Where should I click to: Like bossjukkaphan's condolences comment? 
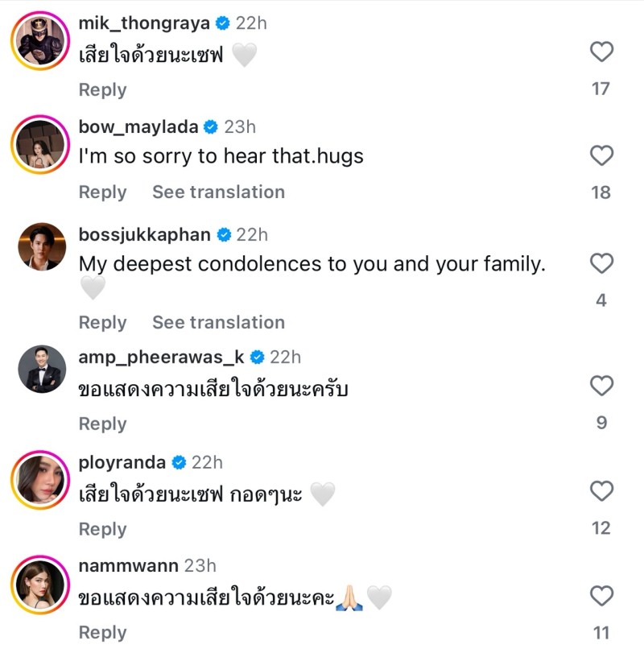[601, 264]
